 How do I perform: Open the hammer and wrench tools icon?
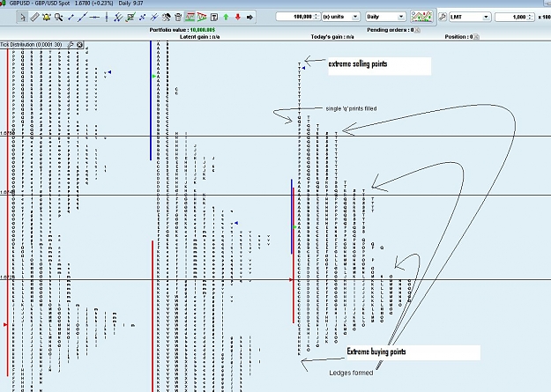(x=166, y=17)
